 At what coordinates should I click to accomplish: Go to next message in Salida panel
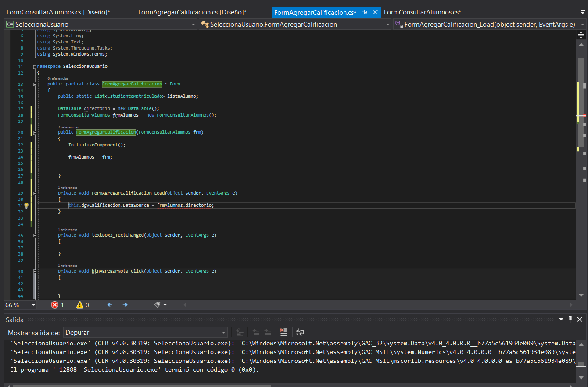(x=268, y=333)
